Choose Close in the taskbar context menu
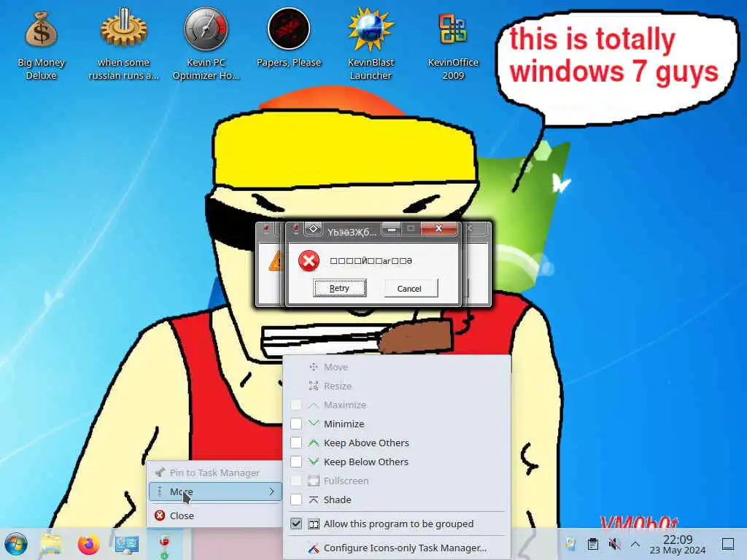747x560 pixels. pos(215,516)
